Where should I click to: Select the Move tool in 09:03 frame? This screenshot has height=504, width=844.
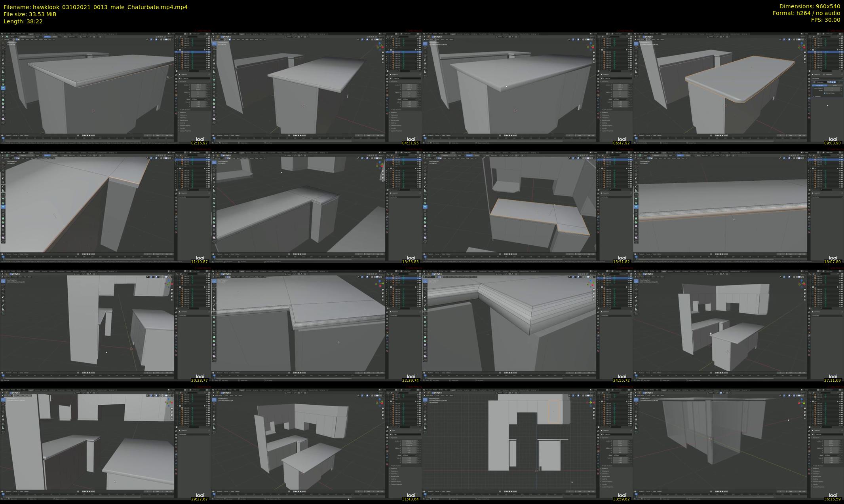(x=636, y=52)
